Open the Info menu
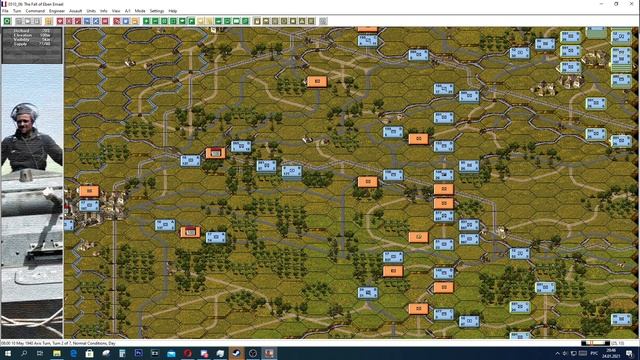Viewport: 640px width, 360px height. click(x=104, y=11)
